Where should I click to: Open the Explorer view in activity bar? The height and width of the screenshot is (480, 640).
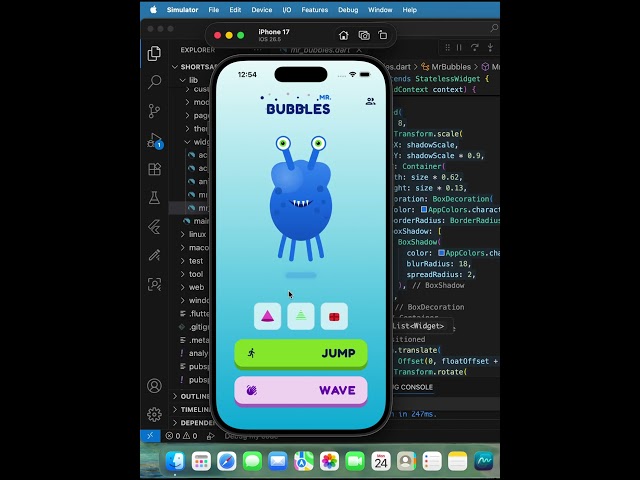[154, 53]
